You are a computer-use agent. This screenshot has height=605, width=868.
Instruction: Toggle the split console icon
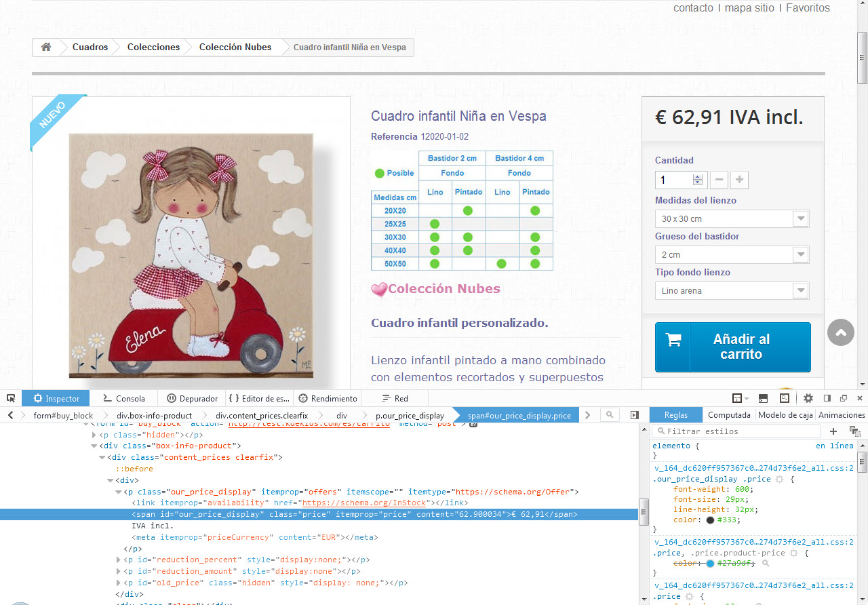pos(763,398)
